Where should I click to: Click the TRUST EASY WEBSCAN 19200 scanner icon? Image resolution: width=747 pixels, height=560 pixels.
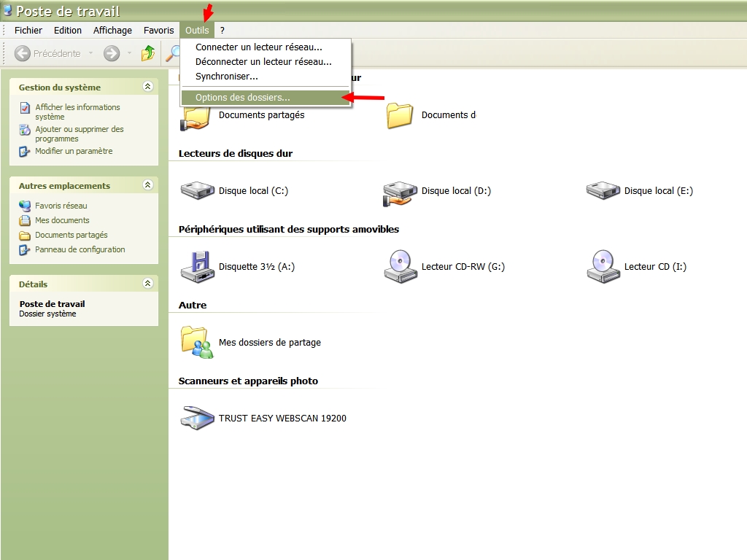(x=197, y=418)
